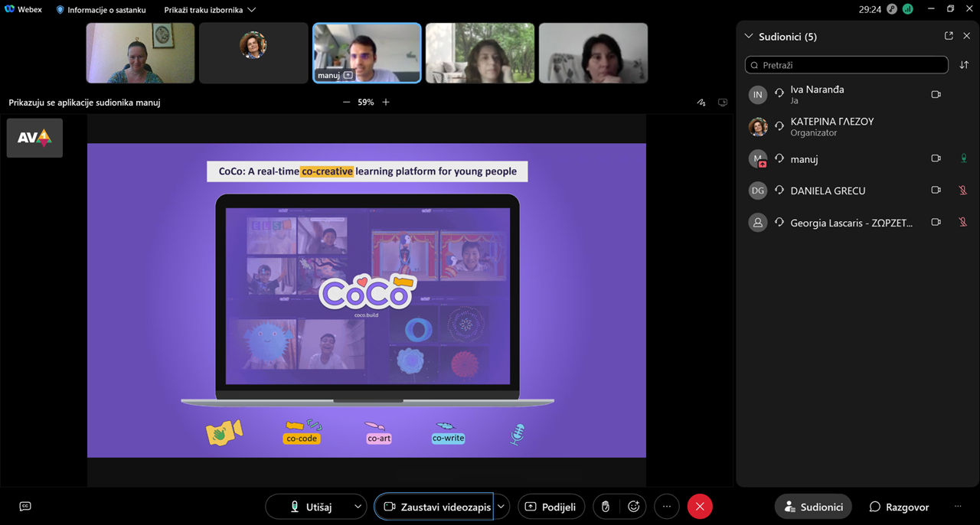Click Iva Naranđa's IN avatar

pos(758,94)
